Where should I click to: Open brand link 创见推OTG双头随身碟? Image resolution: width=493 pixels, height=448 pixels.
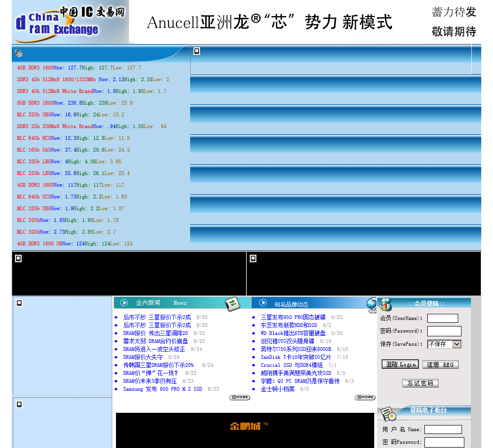coord(287,341)
